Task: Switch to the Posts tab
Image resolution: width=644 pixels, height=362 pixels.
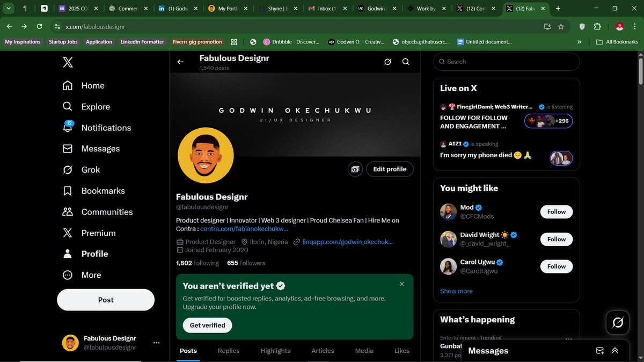Action: click(x=188, y=351)
